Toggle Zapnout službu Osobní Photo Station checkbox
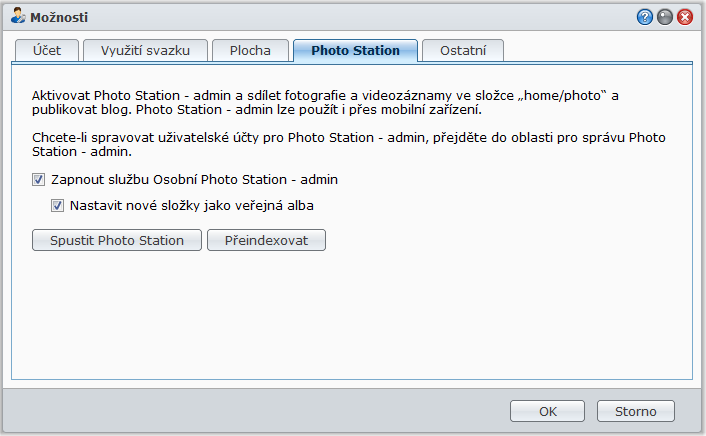Viewport: 706px width, 436px height. [x=38, y=180]
